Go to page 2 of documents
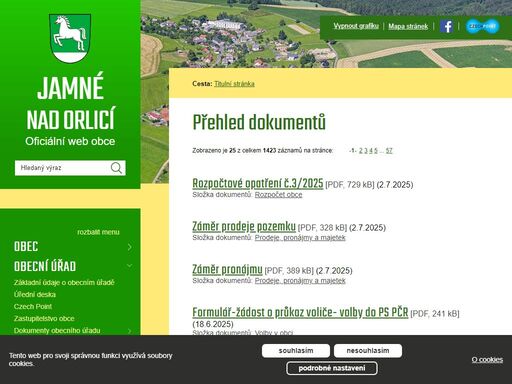This screenshot has width=512, height=384. coord(361,151)
